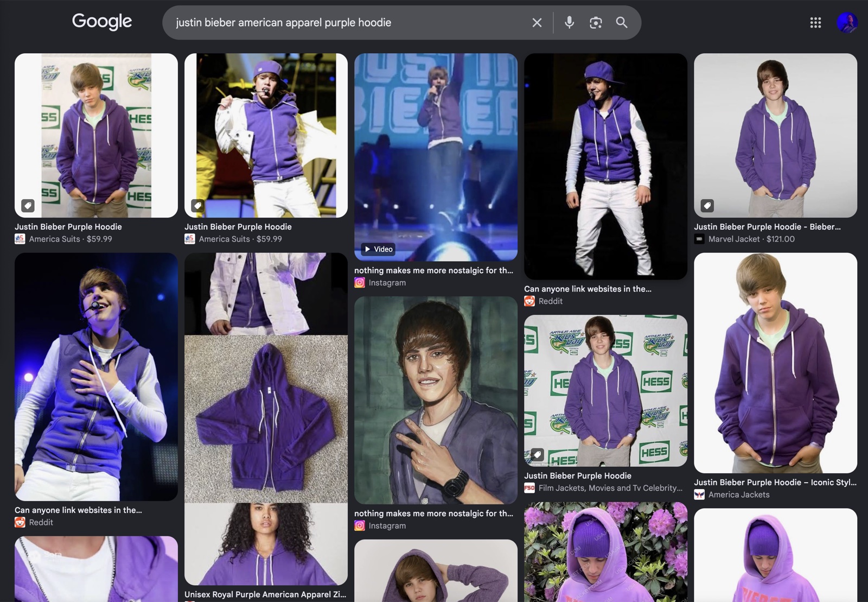
Task: Clear the search query with the X icon
Action: pos(537,23)
